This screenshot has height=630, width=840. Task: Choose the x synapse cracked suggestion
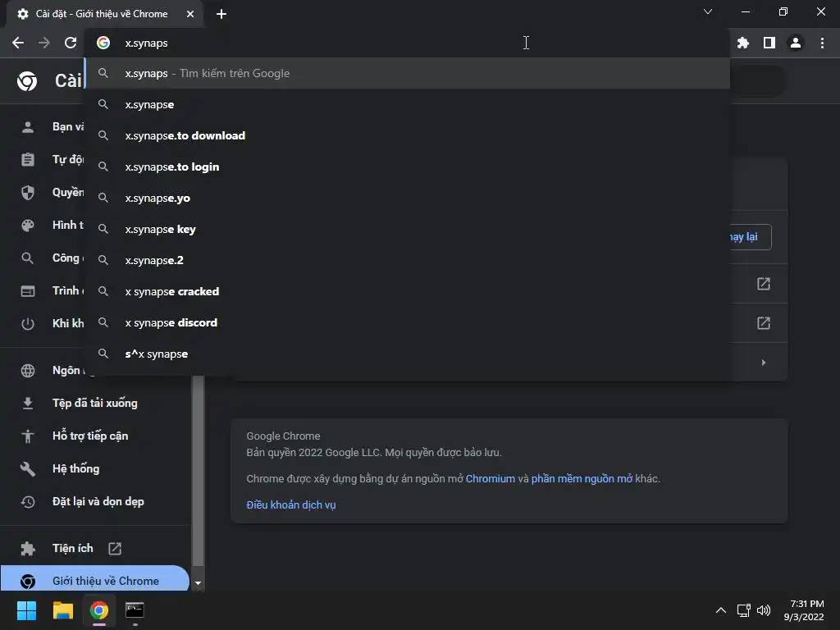click(407, 291)
